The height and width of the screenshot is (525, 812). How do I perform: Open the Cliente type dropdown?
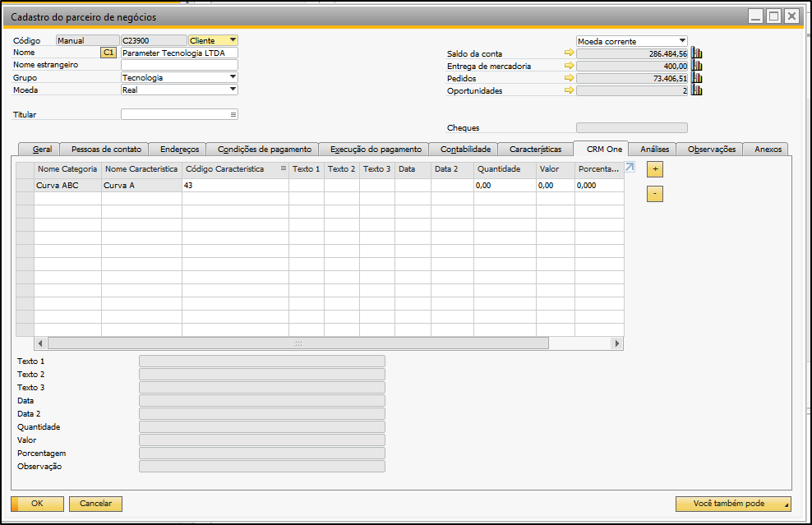pos(233,40)
